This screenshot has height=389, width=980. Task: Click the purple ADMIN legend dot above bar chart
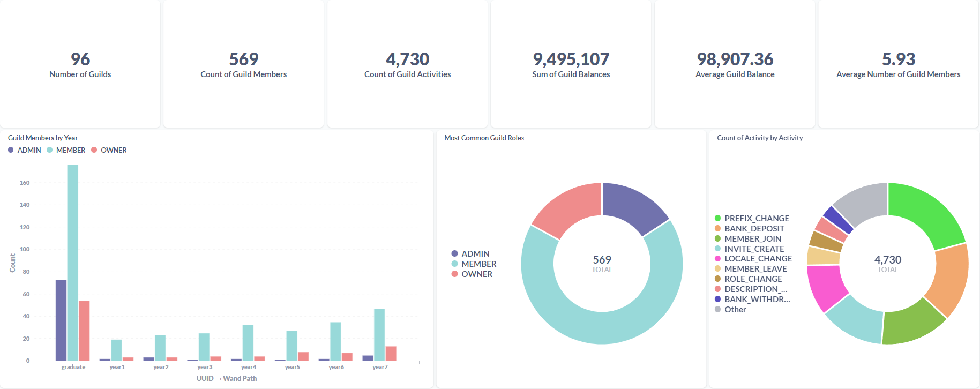pos(11,150)
